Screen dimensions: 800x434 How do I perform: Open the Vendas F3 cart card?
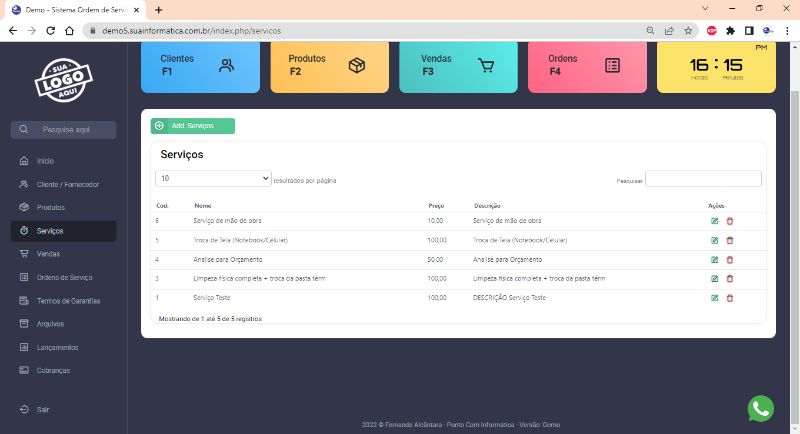[458, 66]
